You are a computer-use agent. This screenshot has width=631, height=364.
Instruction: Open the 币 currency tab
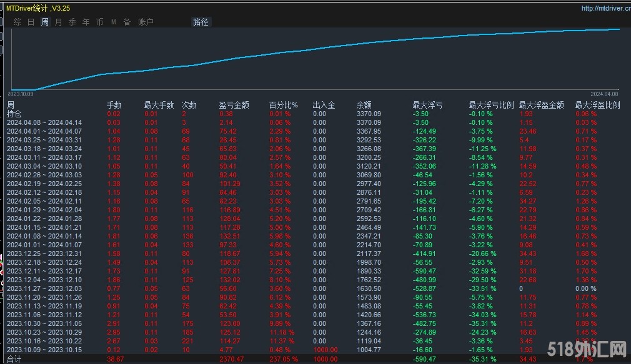click(x=100, y=22)
